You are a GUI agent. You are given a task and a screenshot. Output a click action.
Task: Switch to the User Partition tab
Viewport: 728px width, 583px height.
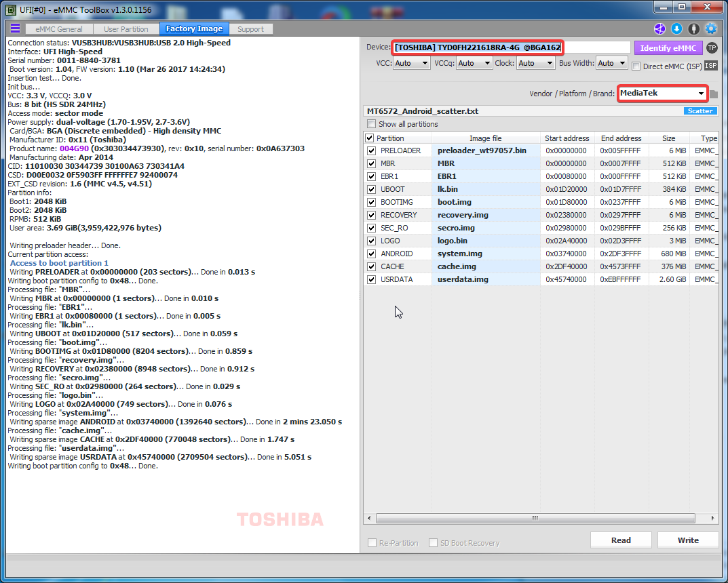[x=126, y=28]
